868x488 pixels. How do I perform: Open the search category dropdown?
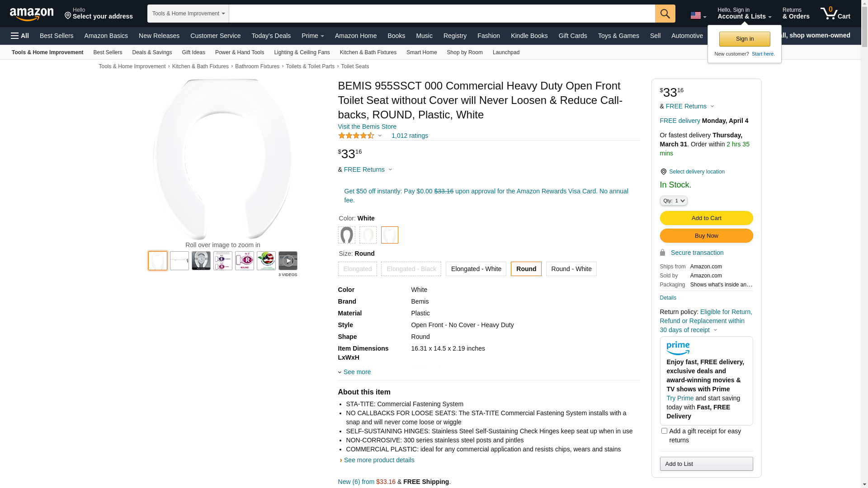point(188,14)
